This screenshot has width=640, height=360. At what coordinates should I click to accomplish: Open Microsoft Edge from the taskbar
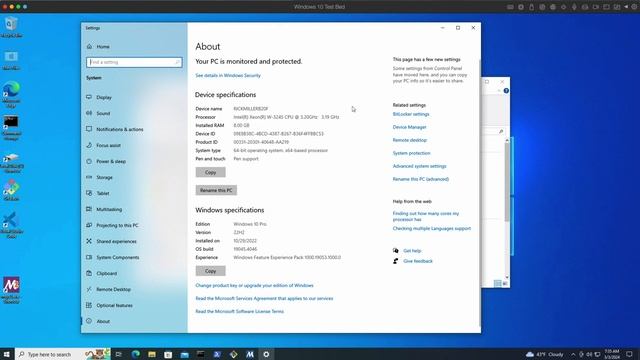click(136, 354)
